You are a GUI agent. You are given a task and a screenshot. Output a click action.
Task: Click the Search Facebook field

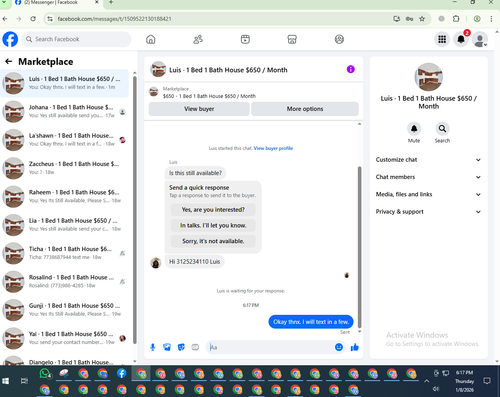[77, 39]
